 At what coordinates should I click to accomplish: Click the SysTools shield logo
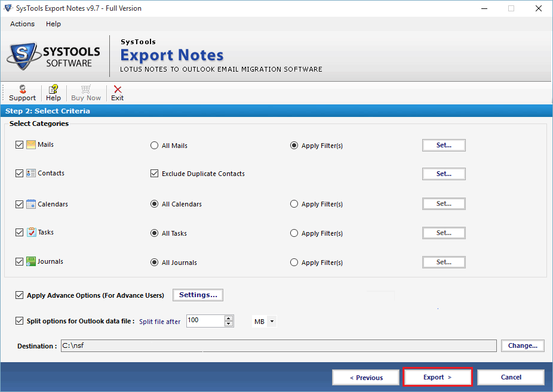(23, 55)
